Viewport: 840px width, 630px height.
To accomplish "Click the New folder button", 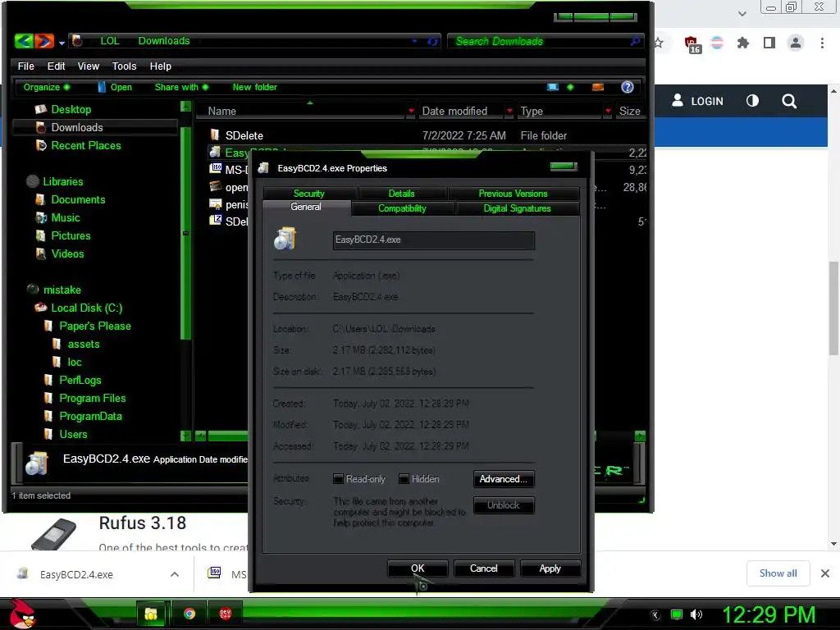I will click(254, 87).
